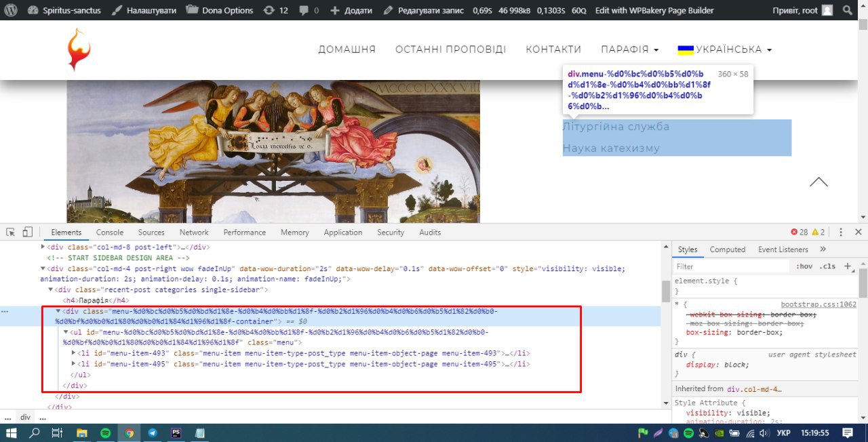The width and height of the screenshot is (868, 442).
Task: Switch to the Network tab
Action: pyautogui.click(x=194, y=232)
